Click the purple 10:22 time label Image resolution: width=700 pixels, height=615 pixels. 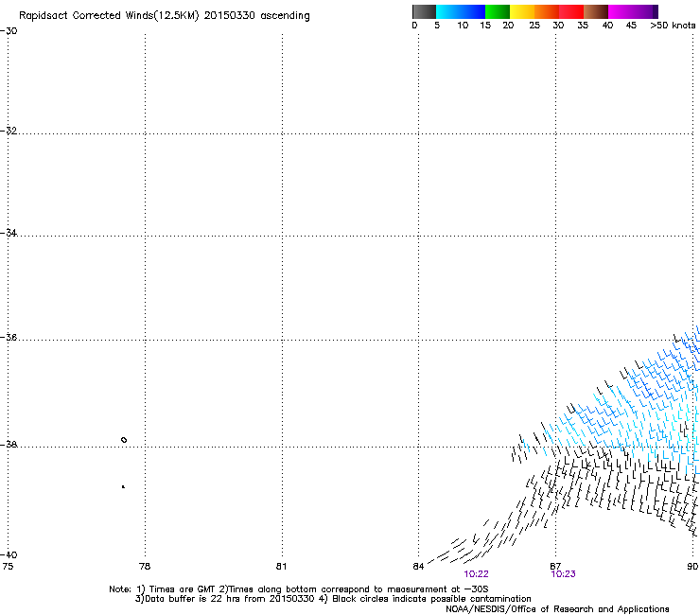point(476,574)
